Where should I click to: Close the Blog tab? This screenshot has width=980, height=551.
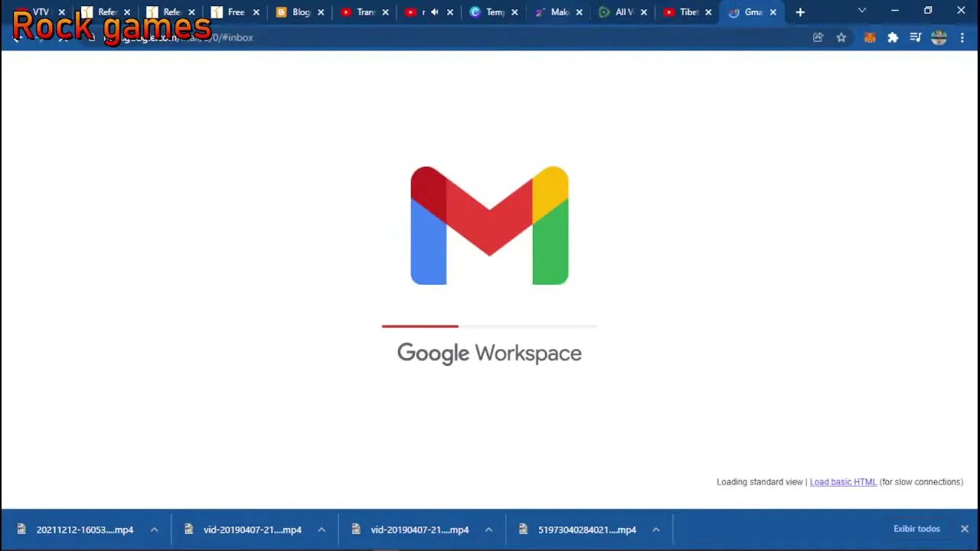coord(321,12)
